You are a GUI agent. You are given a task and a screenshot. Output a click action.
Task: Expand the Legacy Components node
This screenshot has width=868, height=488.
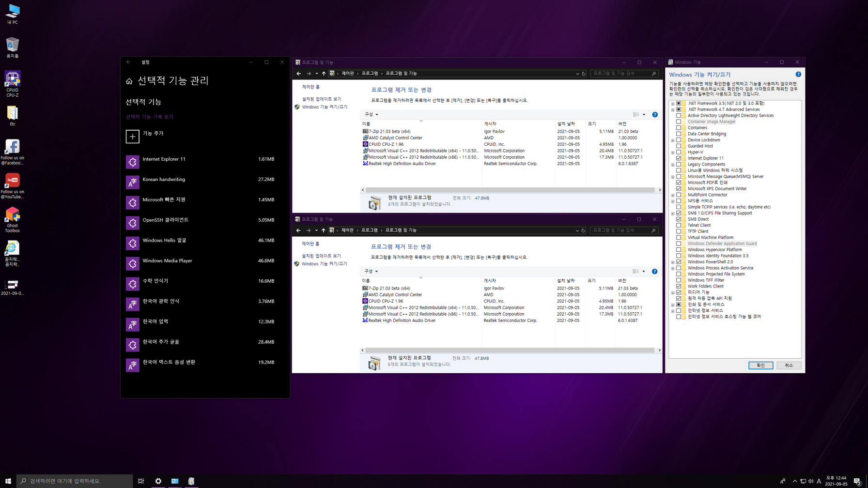pyautogui.click(x=673, y=165)
